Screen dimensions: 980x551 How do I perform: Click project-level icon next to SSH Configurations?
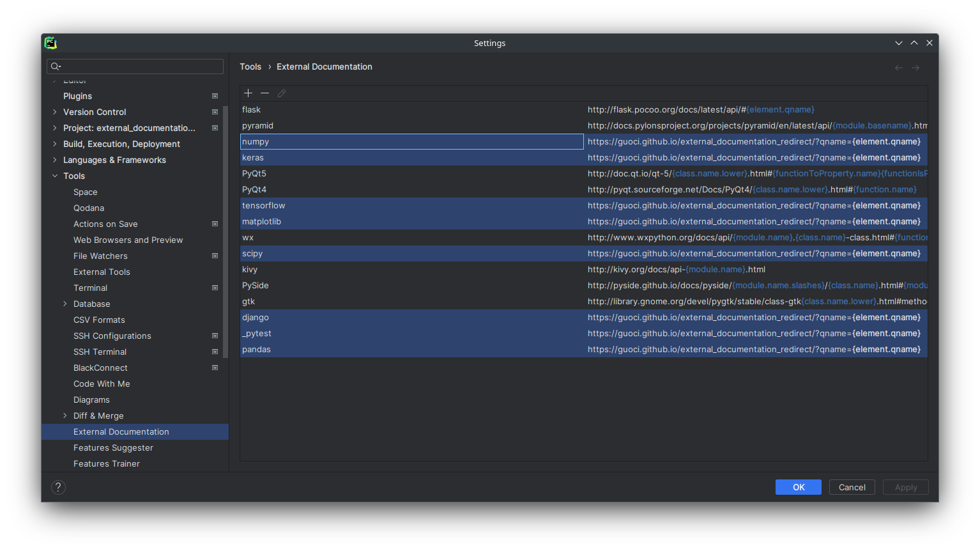click(x=215, y=336)
